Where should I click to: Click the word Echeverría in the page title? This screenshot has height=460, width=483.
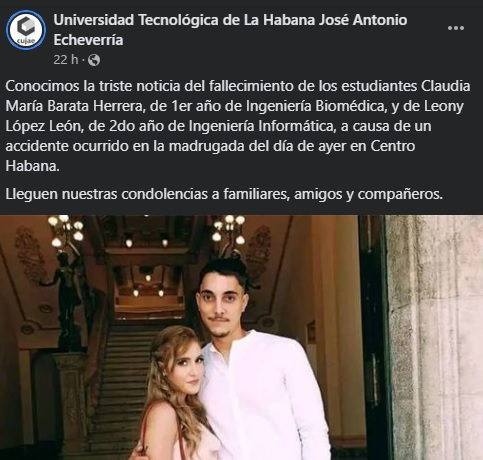coord(88,40)
